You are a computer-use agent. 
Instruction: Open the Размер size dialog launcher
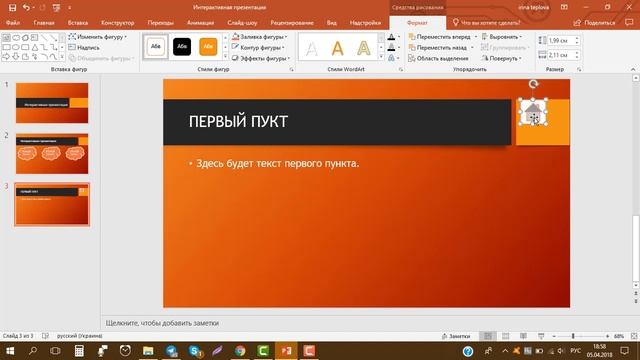tap(579, 70)
